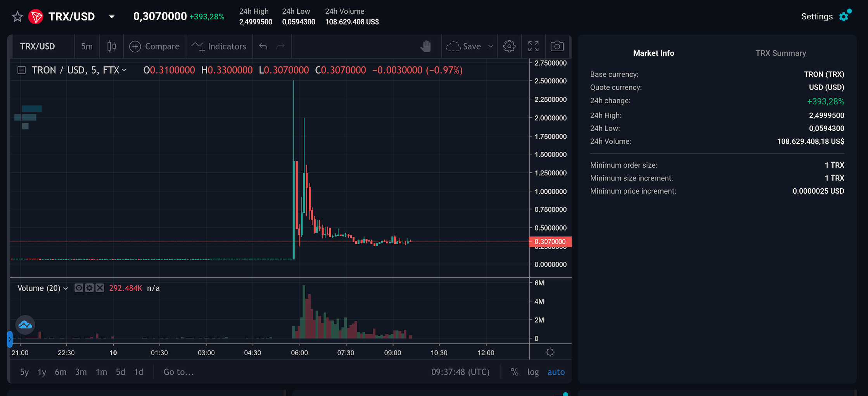Toggle log scale on the chart

(533, 372)
